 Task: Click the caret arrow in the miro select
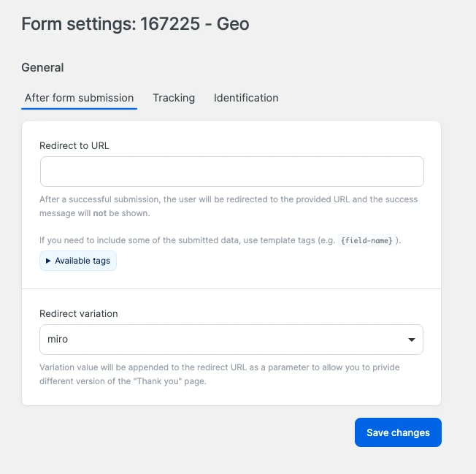pyautogui.click(x=412, y=340)
